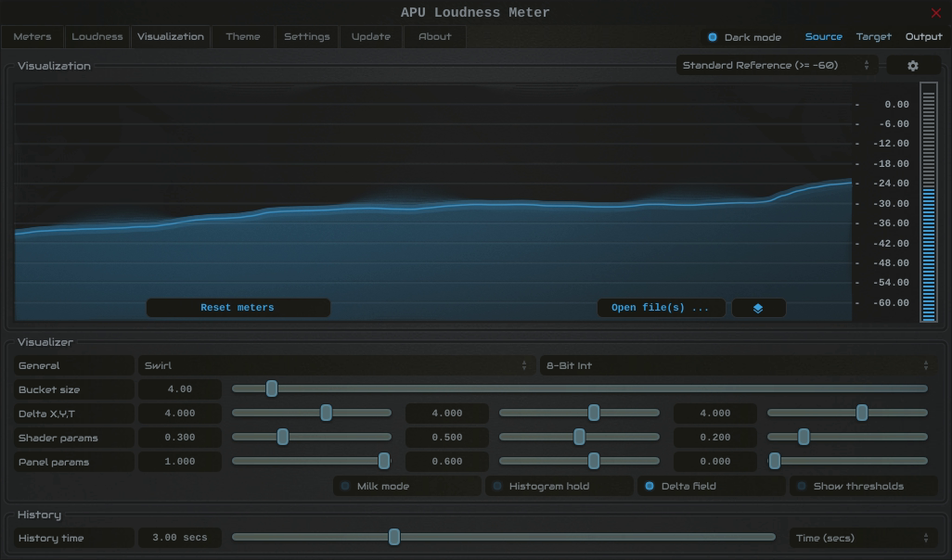Enable Histogram hold
This screenshot has width=952, height=560.
coord(559,486)
